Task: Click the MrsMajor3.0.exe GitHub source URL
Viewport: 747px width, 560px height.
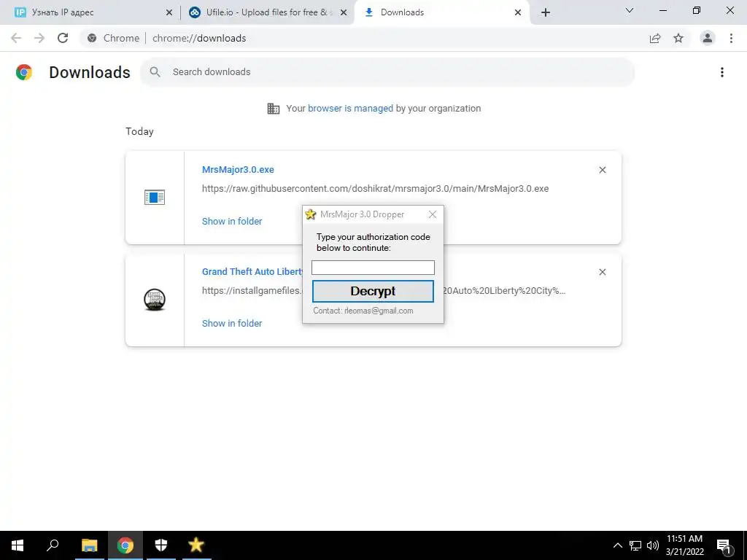Action: [x=376, y=189]
